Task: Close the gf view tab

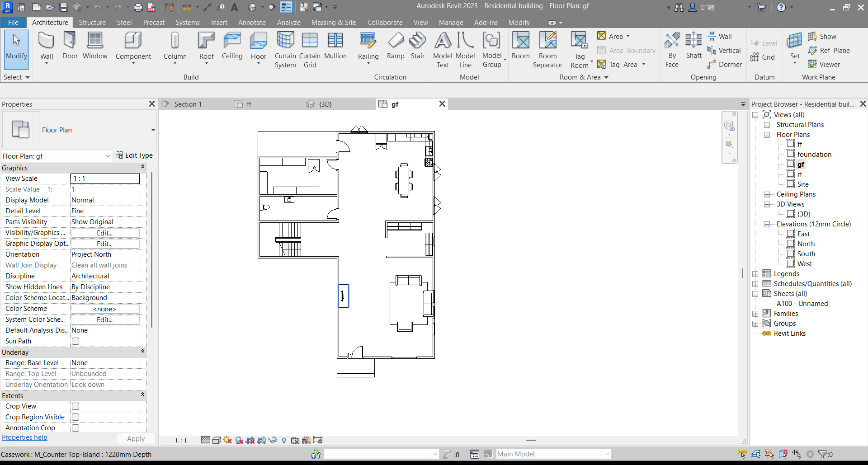Action: (442, 104)
